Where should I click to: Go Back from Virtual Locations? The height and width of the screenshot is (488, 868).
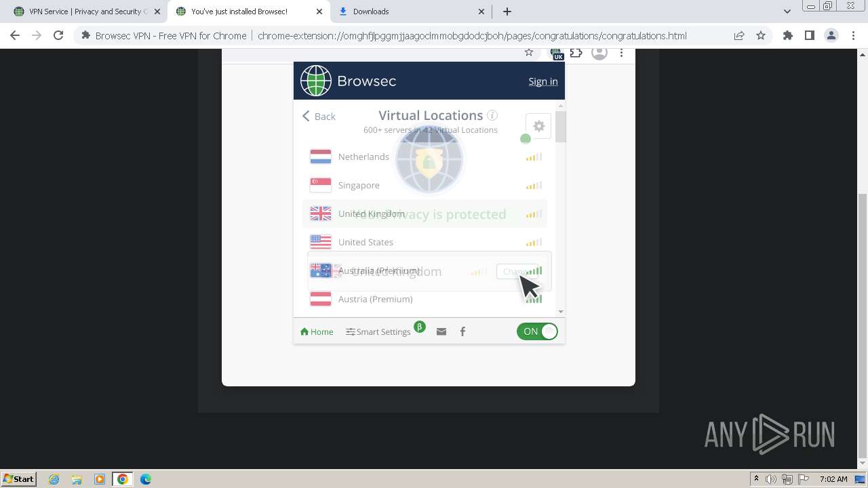click(319, 117)
